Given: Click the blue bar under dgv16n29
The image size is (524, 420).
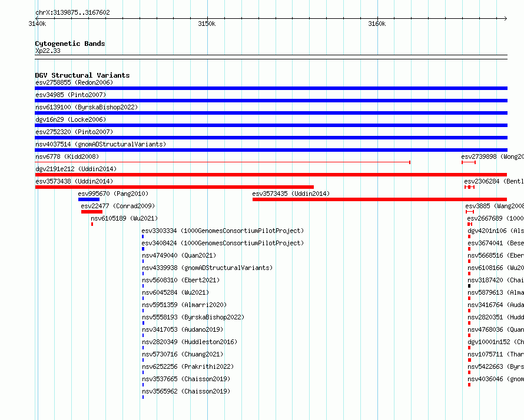Looking at the screenshot, I should click(x=271, y=125).
